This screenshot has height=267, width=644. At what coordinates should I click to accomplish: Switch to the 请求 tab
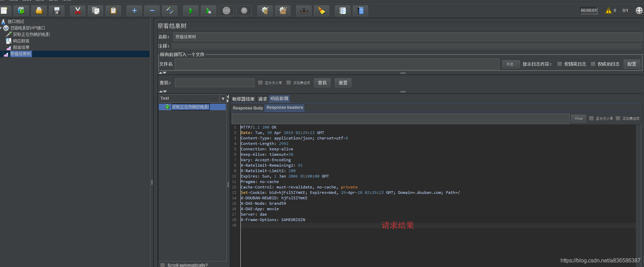263,99
